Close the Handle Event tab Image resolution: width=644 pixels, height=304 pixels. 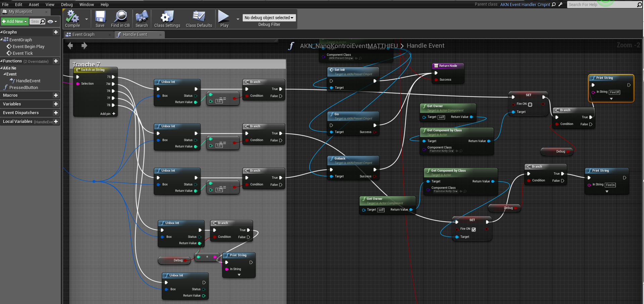click(x=160, y=35)
